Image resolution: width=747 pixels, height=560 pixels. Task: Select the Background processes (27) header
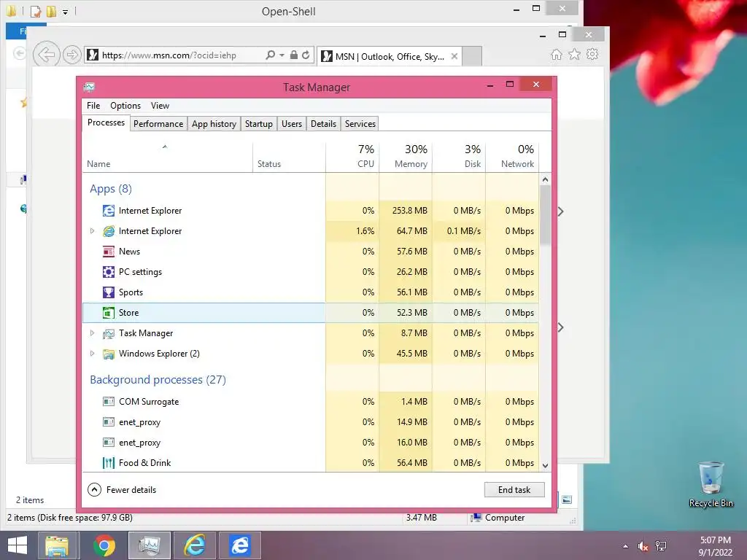point(158,379)
